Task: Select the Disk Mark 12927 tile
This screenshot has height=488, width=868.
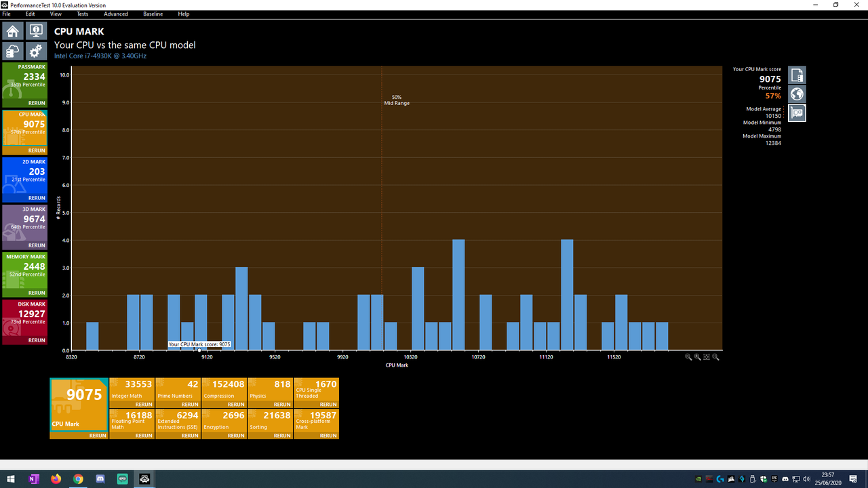Action: [25, 319]
